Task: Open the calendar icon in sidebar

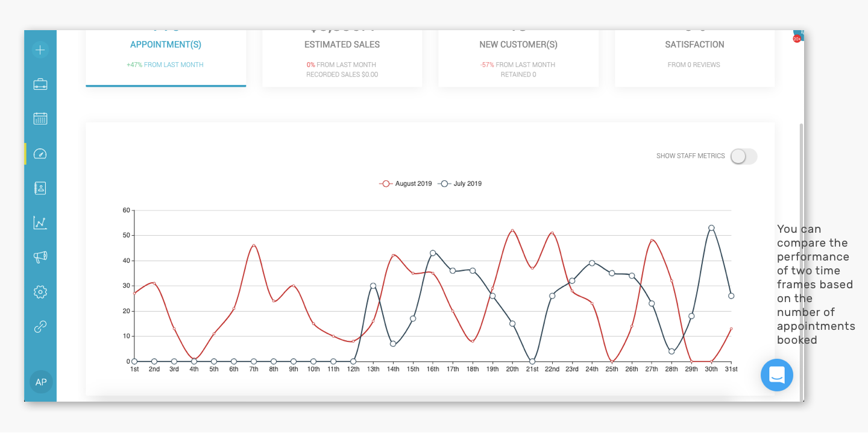Action: point(40,119)
